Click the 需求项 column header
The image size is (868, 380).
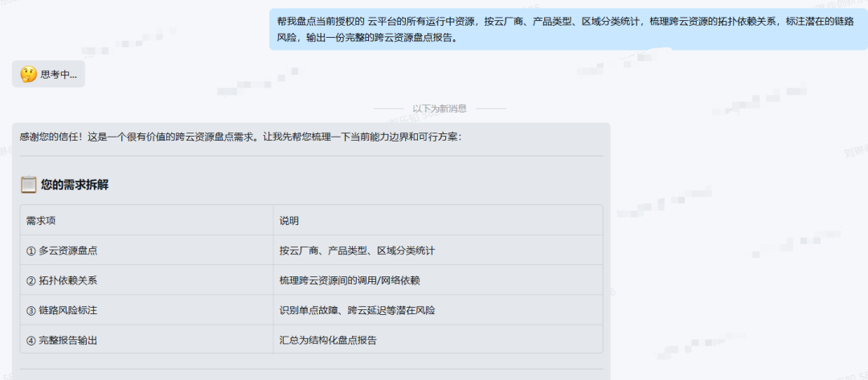147,220
